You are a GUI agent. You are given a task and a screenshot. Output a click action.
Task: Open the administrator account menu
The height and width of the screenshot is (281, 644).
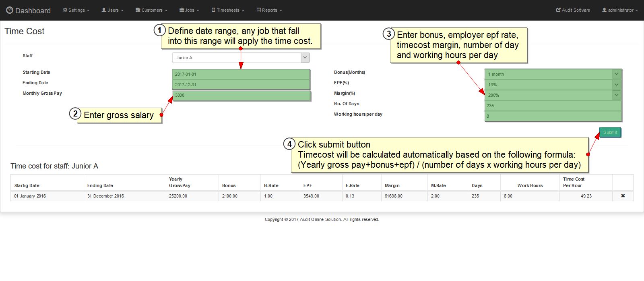(620, 10)
